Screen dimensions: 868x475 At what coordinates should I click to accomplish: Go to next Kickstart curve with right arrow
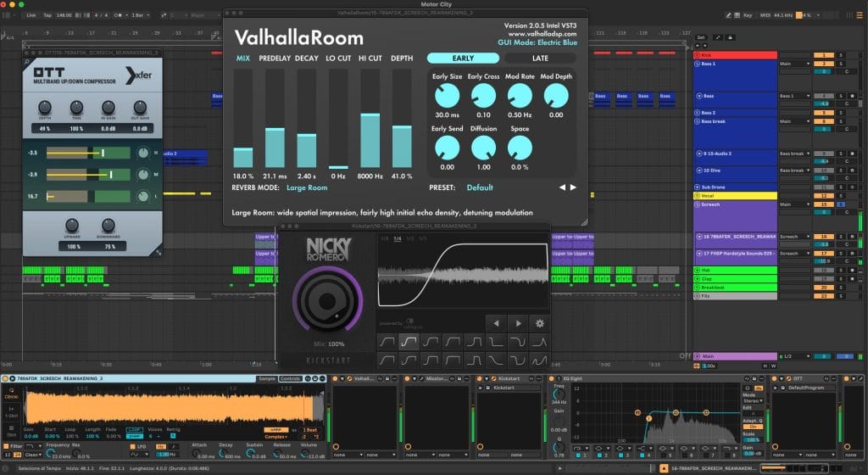click(518, 323)
